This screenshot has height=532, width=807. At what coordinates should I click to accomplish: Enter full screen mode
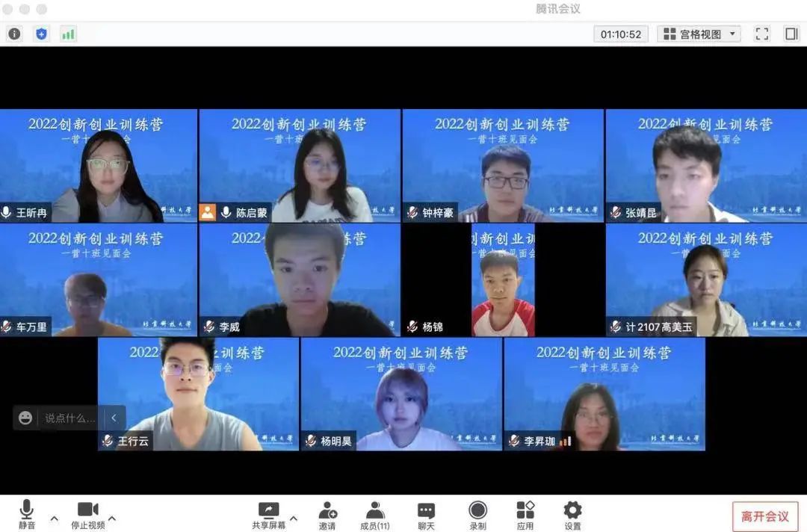point(761,34)
